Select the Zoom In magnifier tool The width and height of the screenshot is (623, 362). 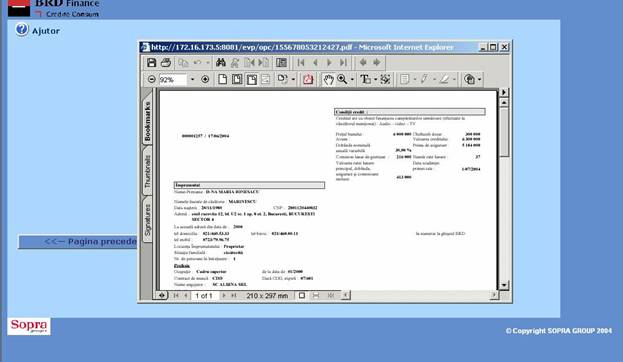point(342,79)
